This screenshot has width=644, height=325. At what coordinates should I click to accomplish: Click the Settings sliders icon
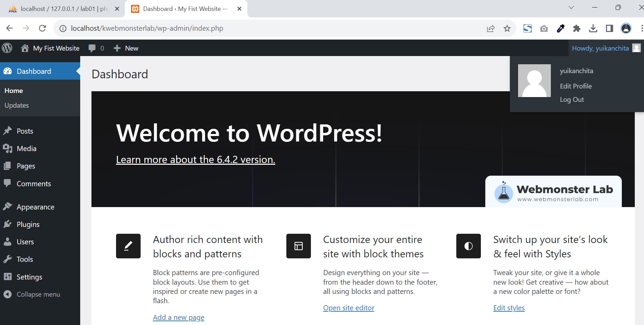[x=8, y=277]
